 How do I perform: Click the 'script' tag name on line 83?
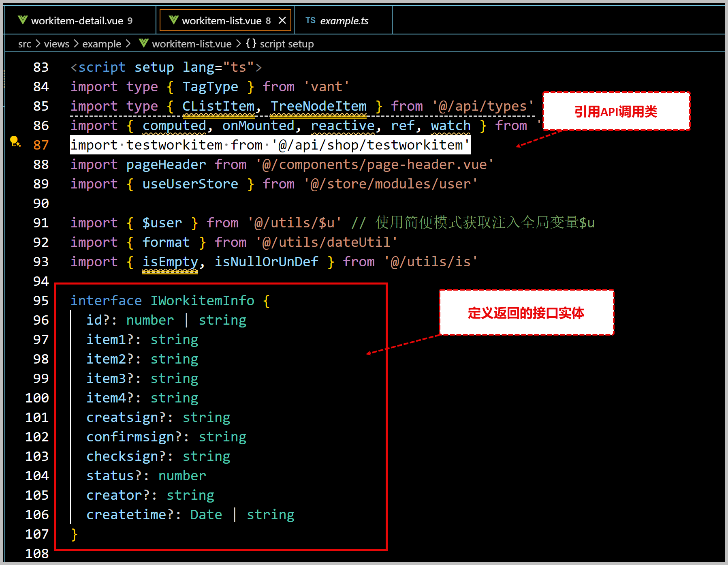click(x=102, y=67)
